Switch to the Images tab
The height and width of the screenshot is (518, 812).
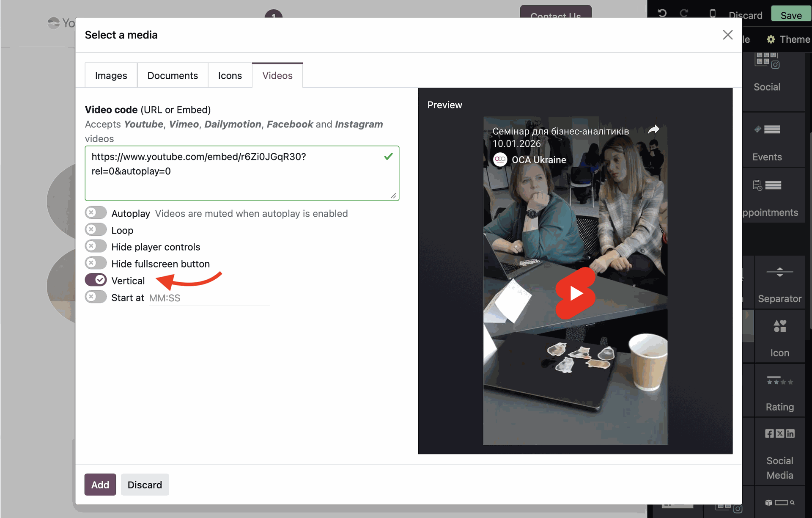pyautogui.click(x=111, y=75)
